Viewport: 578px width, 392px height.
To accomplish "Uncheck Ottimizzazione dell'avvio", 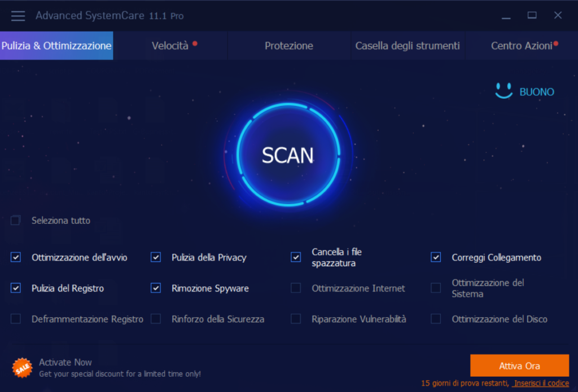I will coord(15,257).
